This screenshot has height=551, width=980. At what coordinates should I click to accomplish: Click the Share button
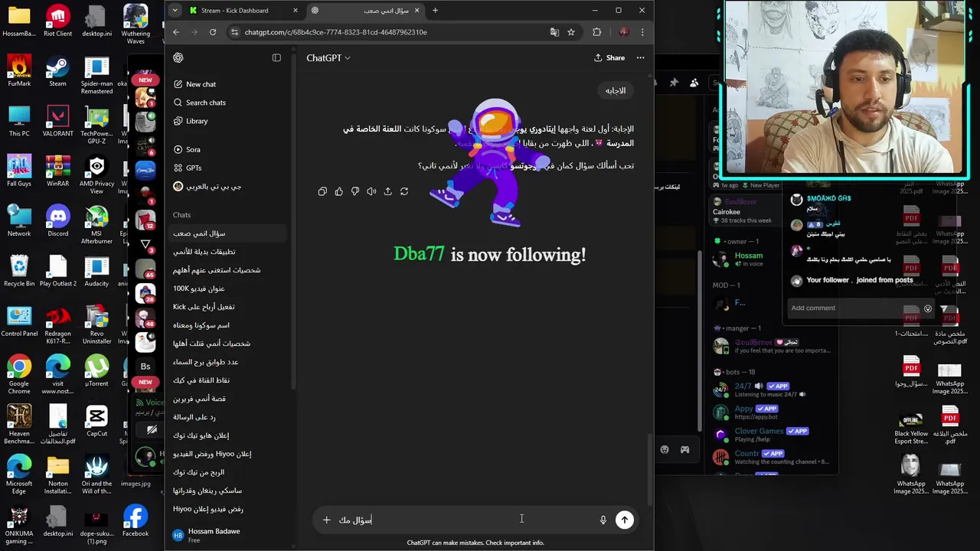(x=609, y=57)
